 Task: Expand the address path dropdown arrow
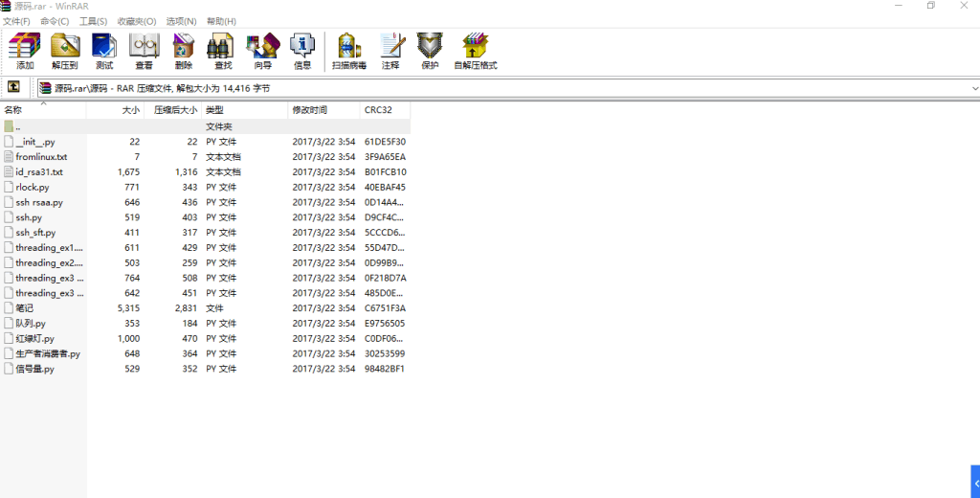pos(974,88)
